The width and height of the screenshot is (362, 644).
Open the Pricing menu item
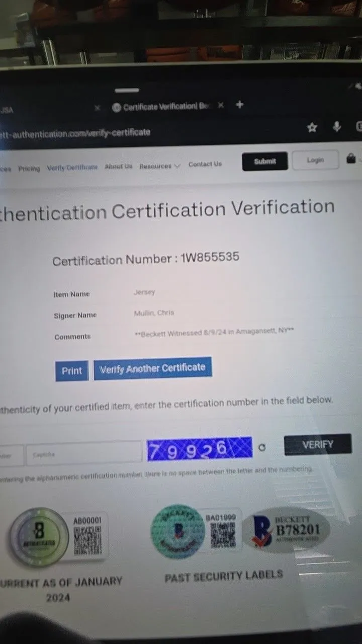pos(29,169)
